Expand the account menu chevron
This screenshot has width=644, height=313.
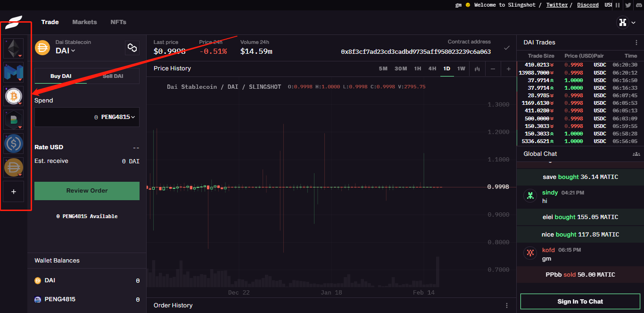(x=634, y=22)
